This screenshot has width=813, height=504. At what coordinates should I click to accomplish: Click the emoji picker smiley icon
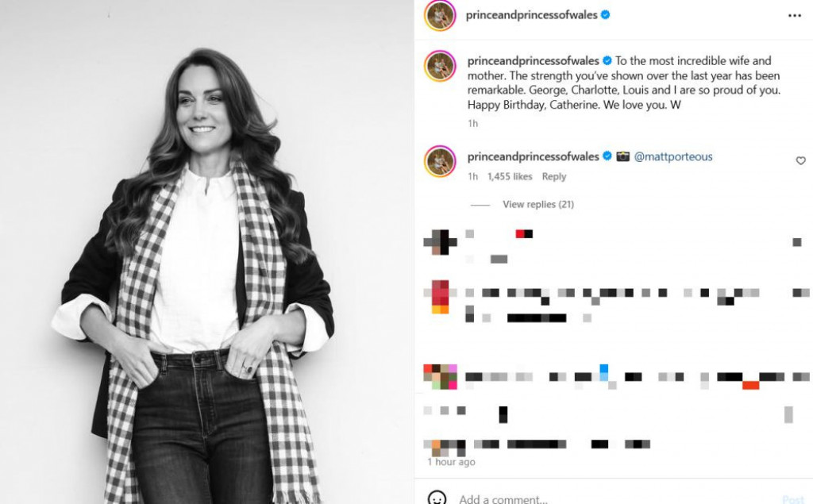[x=437, y=498]
